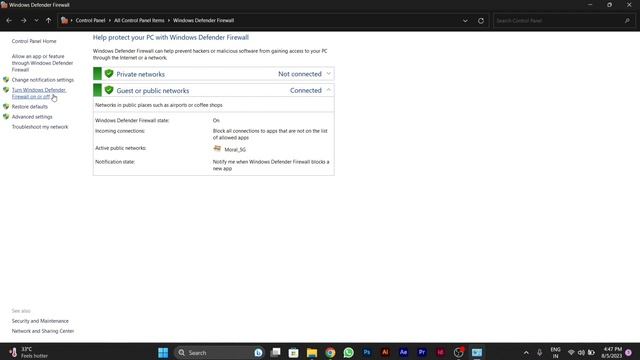Click Turn Windows Defender Firewall on or off

tap(39, 93)
